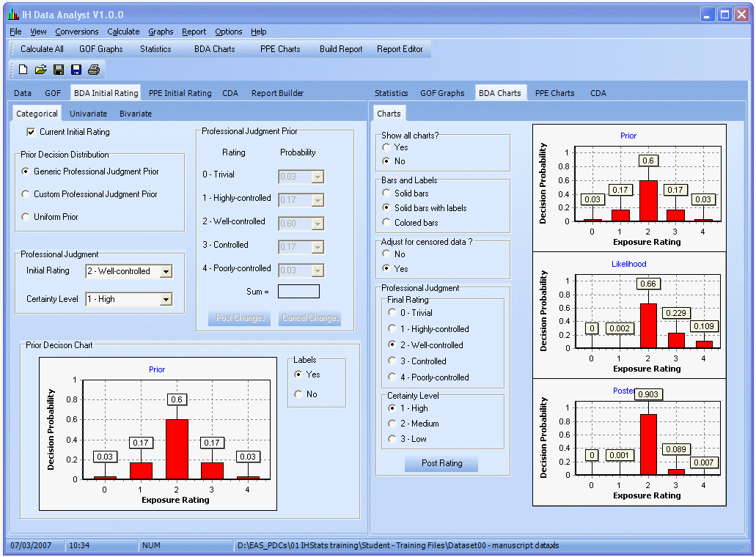This screenshot has width=756, height=557.
Task: Open the Conversions menu
Action: click(77, 32)
